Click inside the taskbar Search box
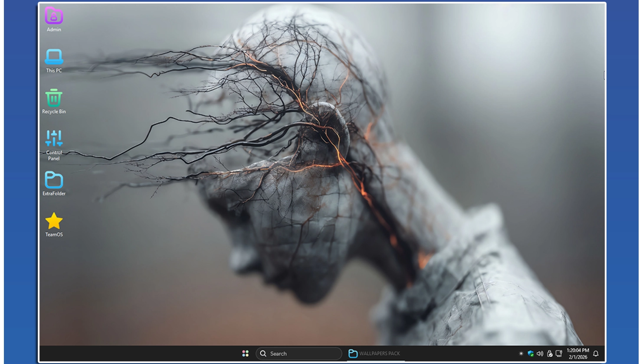643x364 pixels. [x=304, y=354]
